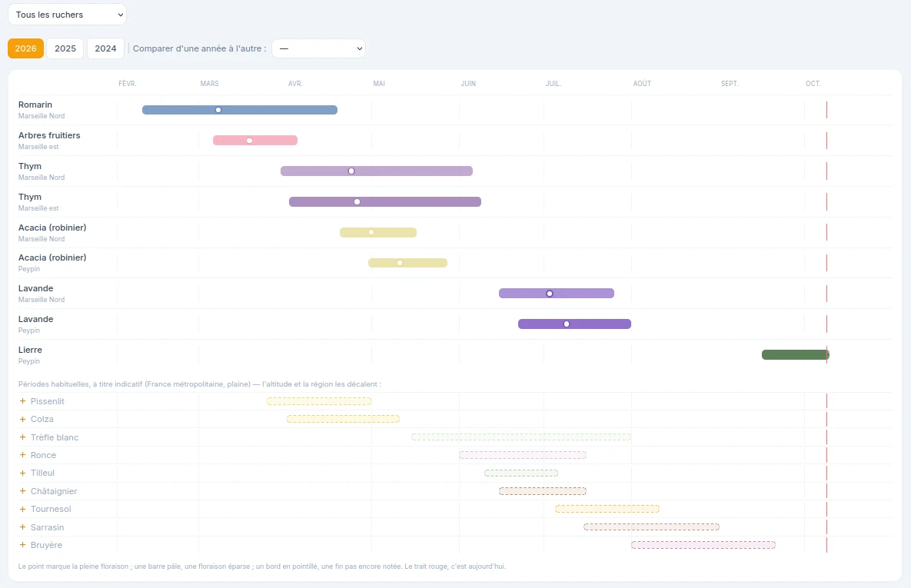911x588 pixels.
Task: Click the Romarin row label
Action: pos(35,105)
